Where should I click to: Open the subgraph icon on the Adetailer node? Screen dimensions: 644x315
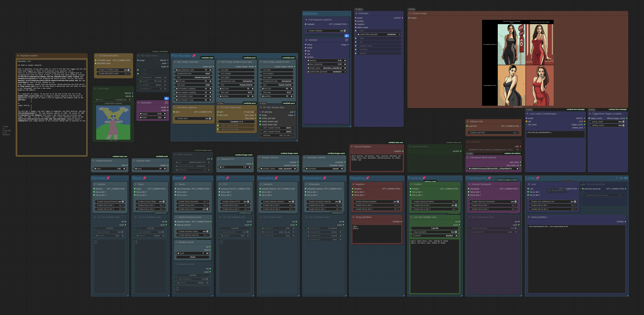pos(346,40)
